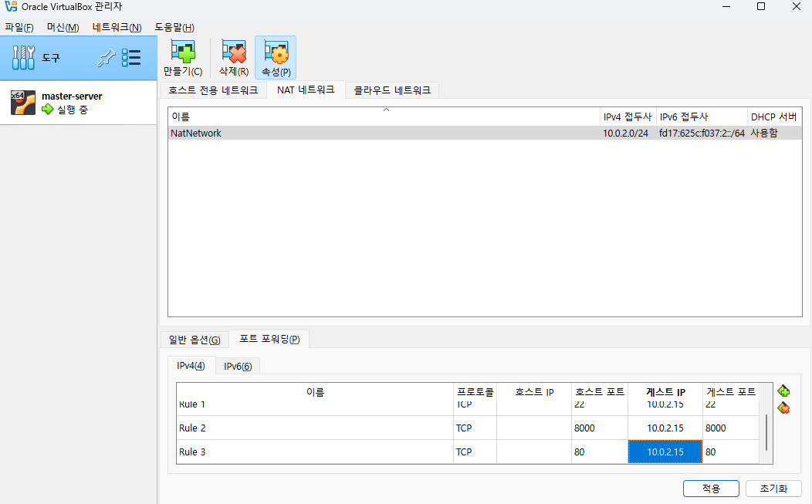This screenshot has width=812, height=504.
Task: Select the IPv4 rules tab
Action: [191, 366]
